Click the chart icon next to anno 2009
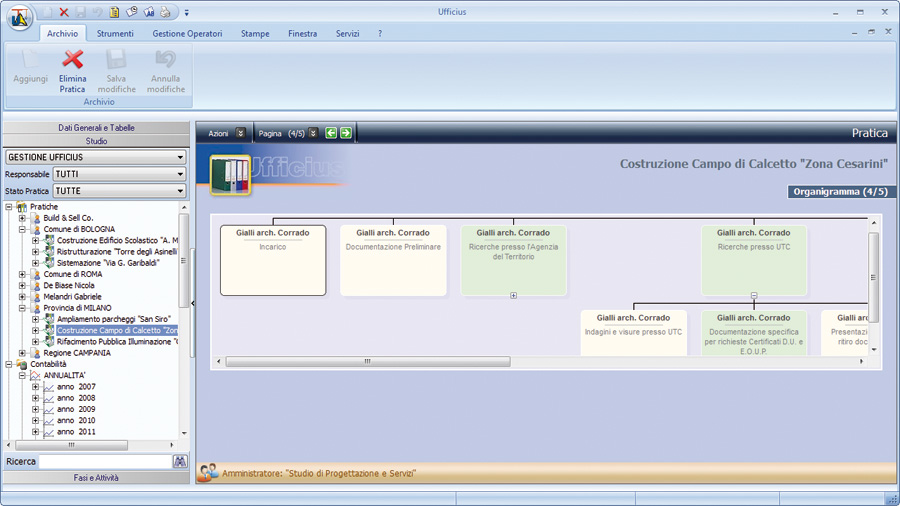Screen dimensions: 900x506 pyautogui.click(x=49, y=410)
